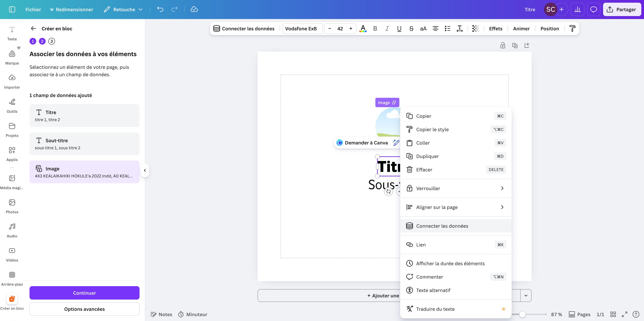Select Copier le style in context menu
The width and height of the screenshot is (644, 321).
click(456, 129)
